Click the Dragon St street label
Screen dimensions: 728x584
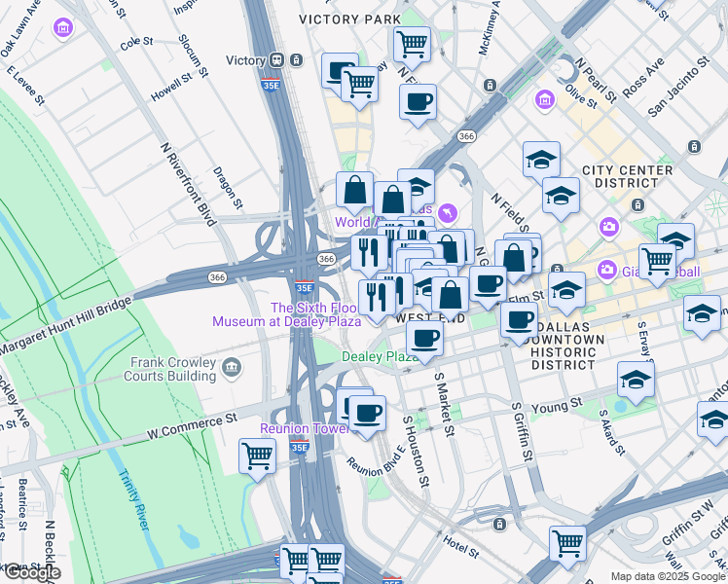click(x=228, y=188)
